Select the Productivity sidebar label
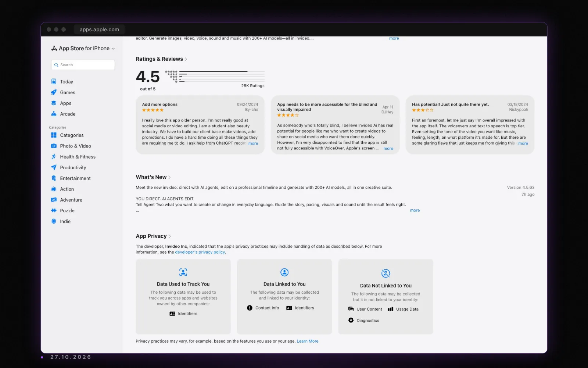The width and height of the screenshot is (588, 368). tap(73, 167)
